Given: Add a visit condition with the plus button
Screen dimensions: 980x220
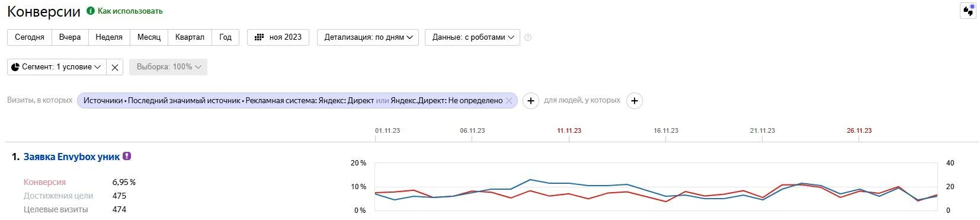Looking at the screenshot, I should [x=531, y=101].
